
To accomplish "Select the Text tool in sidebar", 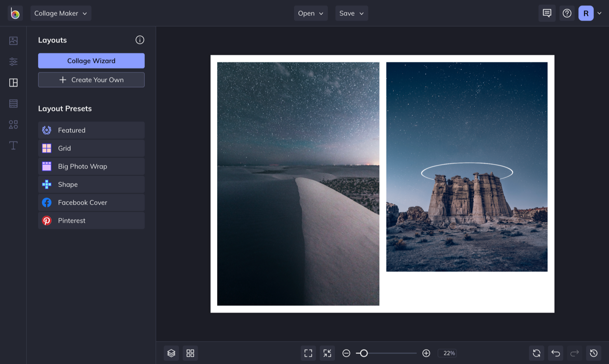I will tap(13, 145).
